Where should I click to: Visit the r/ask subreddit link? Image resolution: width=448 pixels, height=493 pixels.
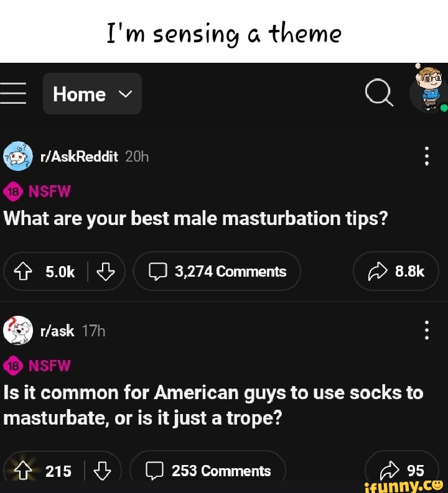(x=57, y=331)
